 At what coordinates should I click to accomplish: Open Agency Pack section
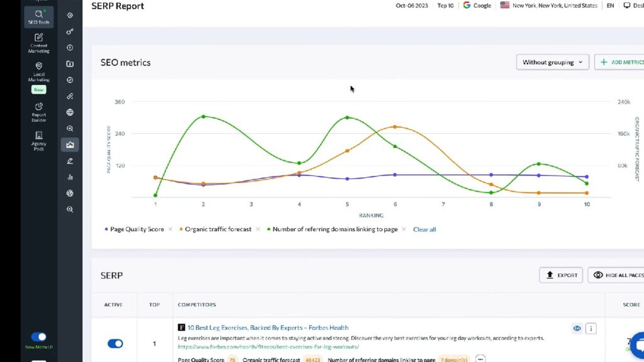(38, 141)
